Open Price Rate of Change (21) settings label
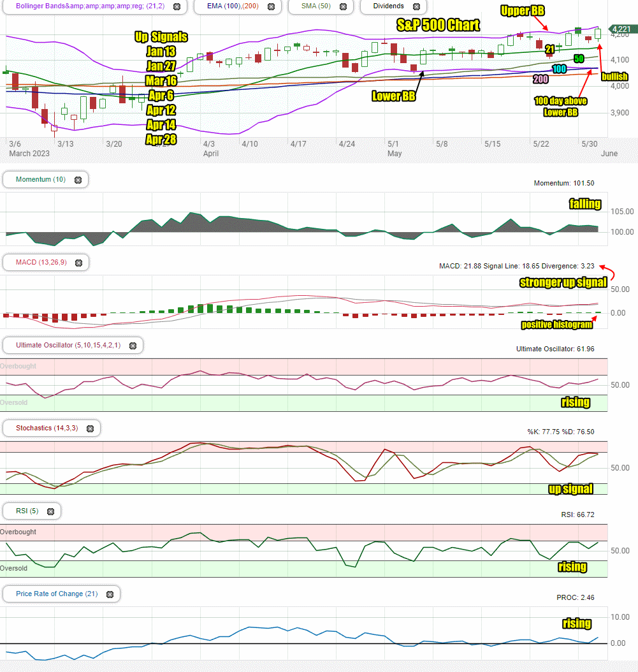Screen dimensions: 638x672 click(57, 594)
